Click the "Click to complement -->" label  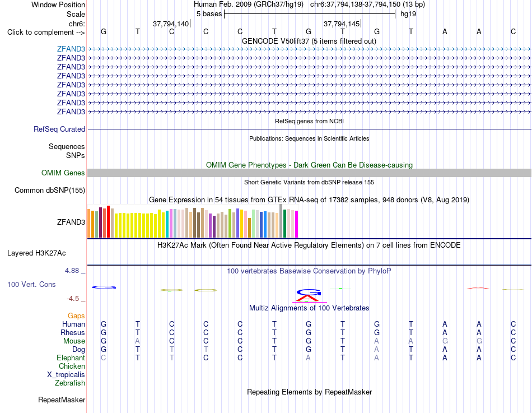coord(46,33)
